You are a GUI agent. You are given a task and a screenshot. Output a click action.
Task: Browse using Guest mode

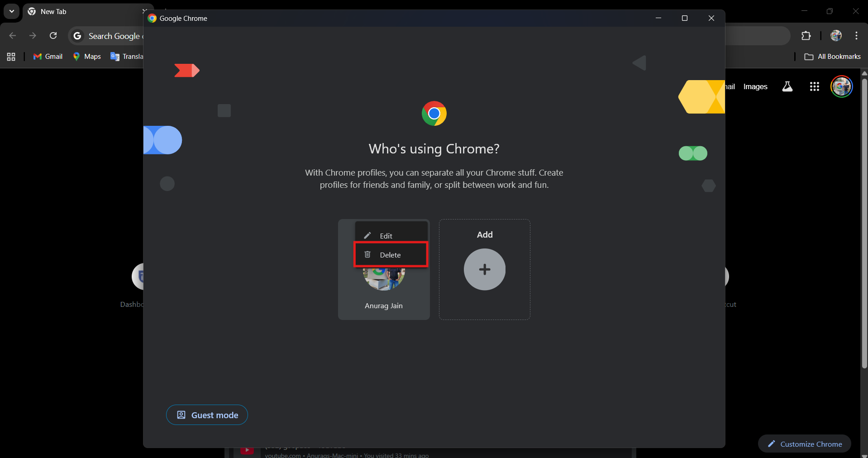(207, 415)
